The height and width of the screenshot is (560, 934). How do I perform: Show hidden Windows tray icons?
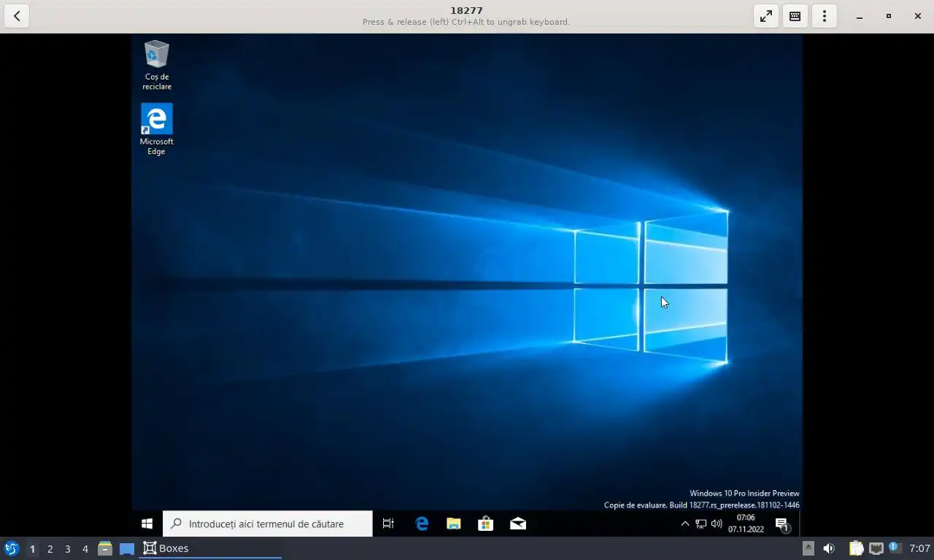coord(684,524)
